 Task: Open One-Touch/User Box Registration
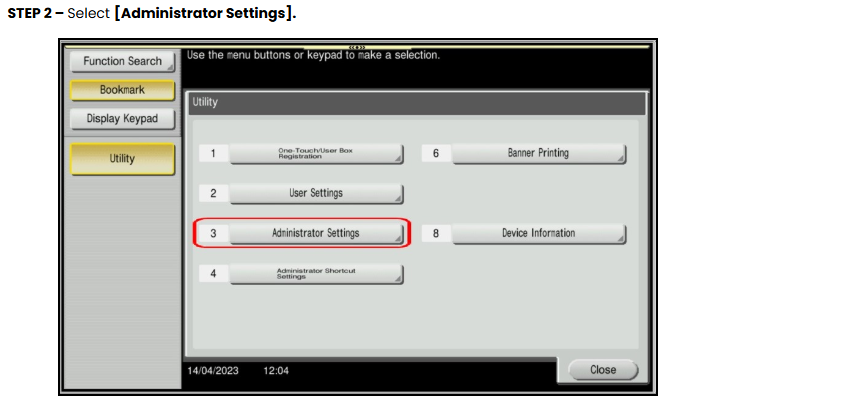[316, 154]
